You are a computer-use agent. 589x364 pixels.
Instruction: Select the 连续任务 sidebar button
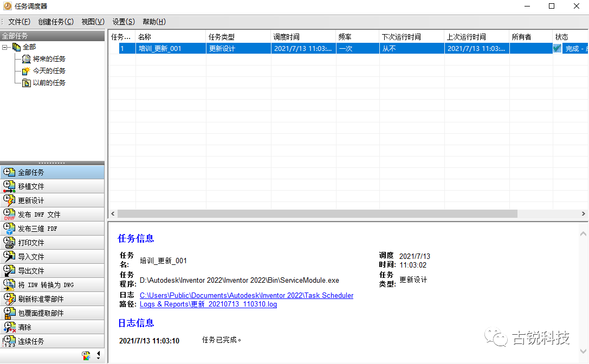[x=52, y=341]
